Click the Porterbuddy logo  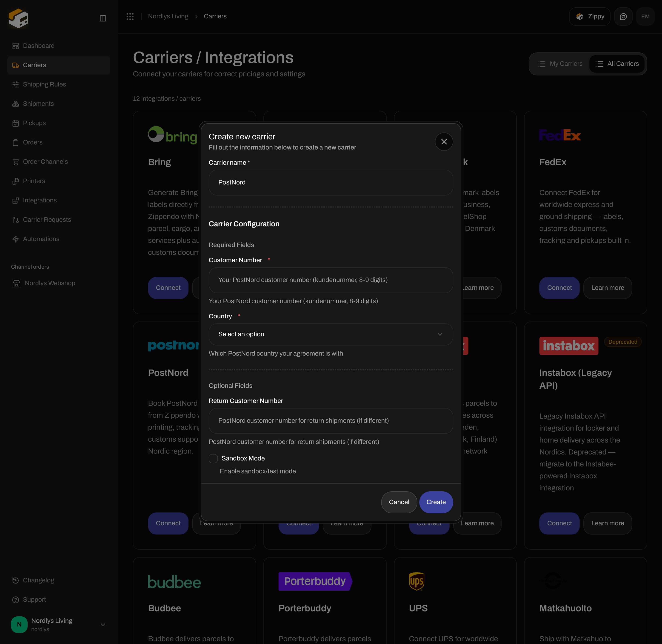pos(315,581)
